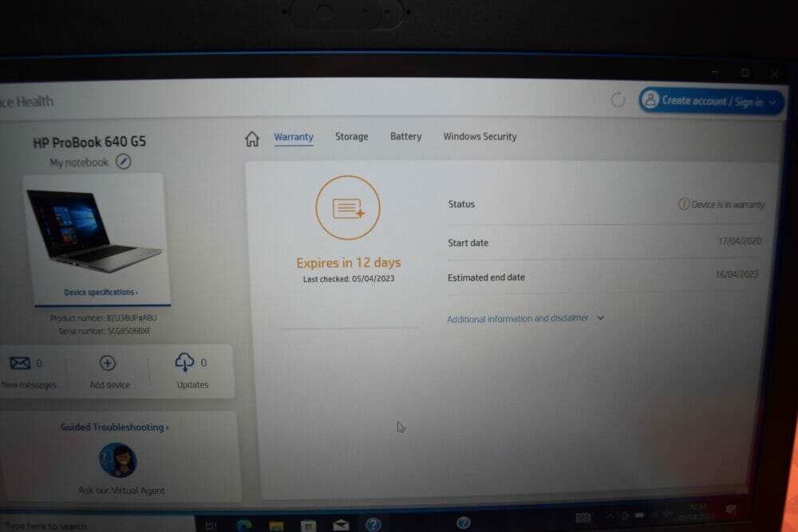Launch Microsoft Edge from the taskbar
The height and width of the screenshot is (532, 798).
coord(244,525)
